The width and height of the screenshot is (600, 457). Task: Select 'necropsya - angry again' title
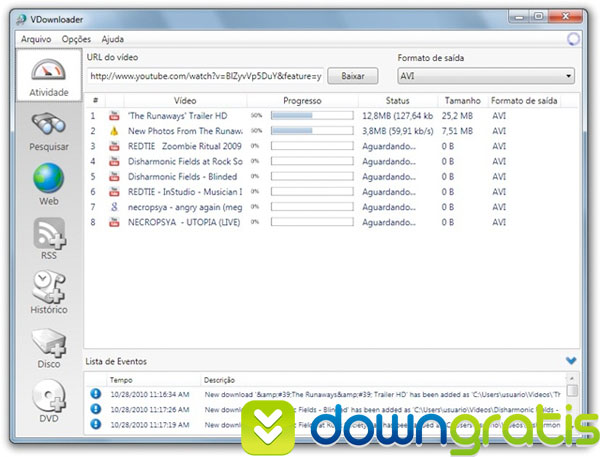185,207
